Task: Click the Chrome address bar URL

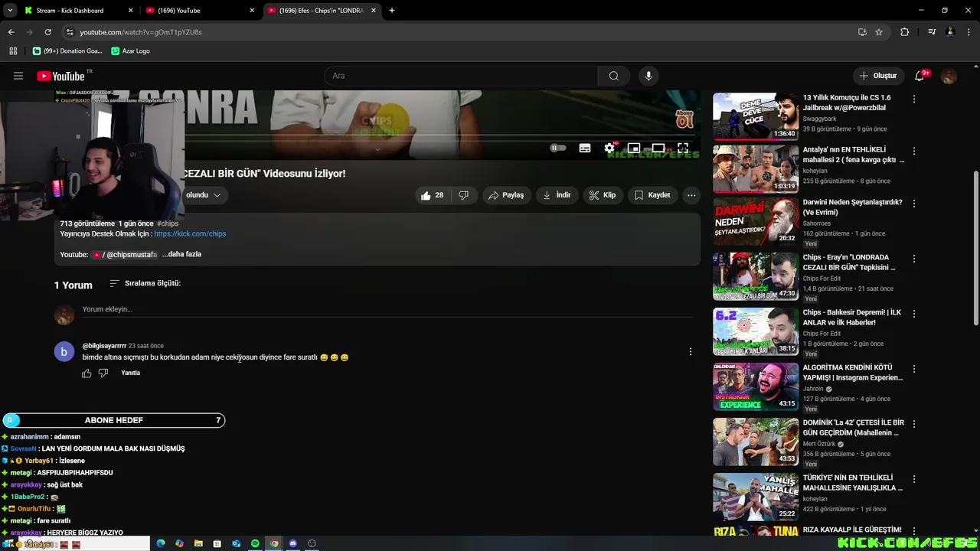Action: coord(141,32)
